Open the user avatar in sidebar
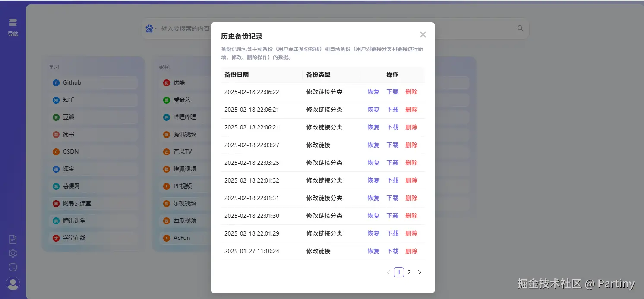The width and height of the screenshot is (644, 299). [13, 283]
